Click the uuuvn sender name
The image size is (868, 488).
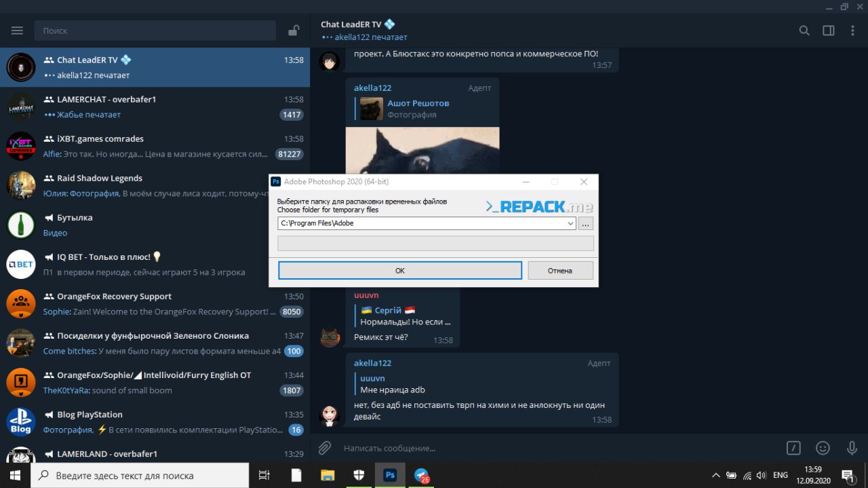[x=366, y=295]
